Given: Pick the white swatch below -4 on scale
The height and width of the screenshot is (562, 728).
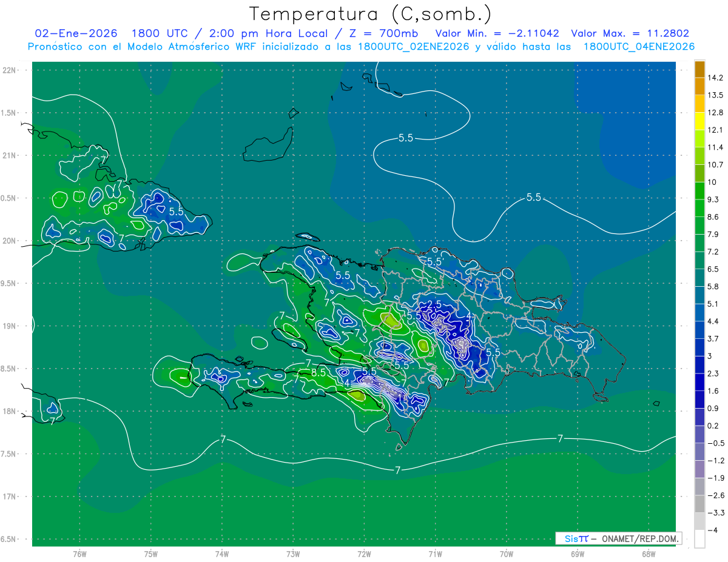Looking at the screenshot, I should click(x=699, y=539).
